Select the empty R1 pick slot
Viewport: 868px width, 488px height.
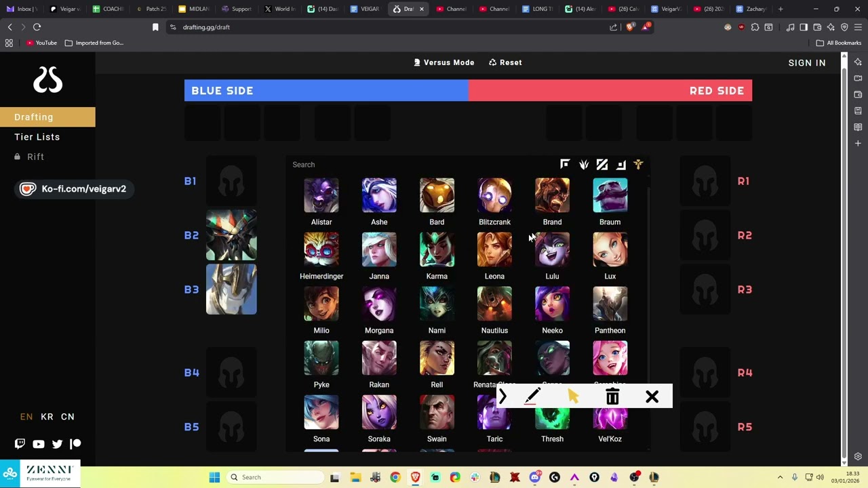(x=705, y=181)
